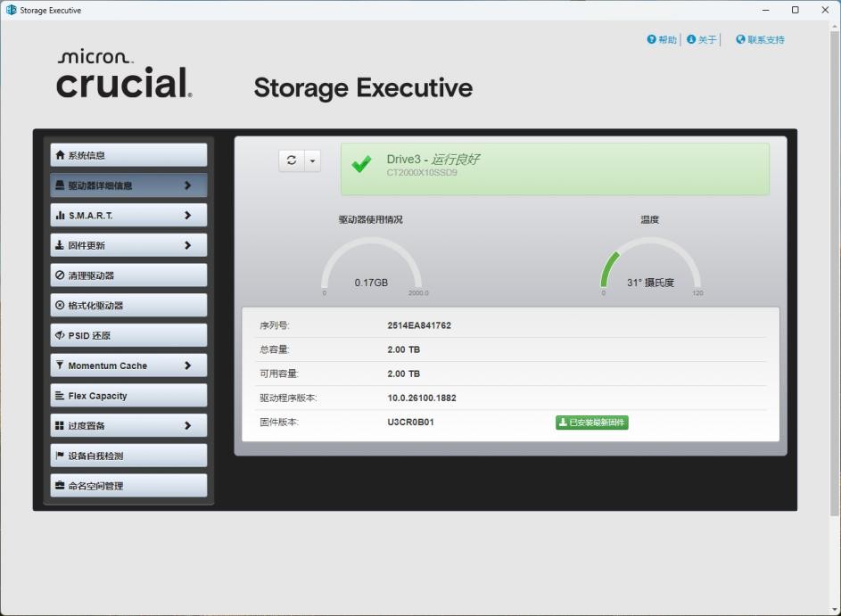Expand the 过度置备 chevron arrow
This screenshot has height=616, width=841.
pos(187,425)
